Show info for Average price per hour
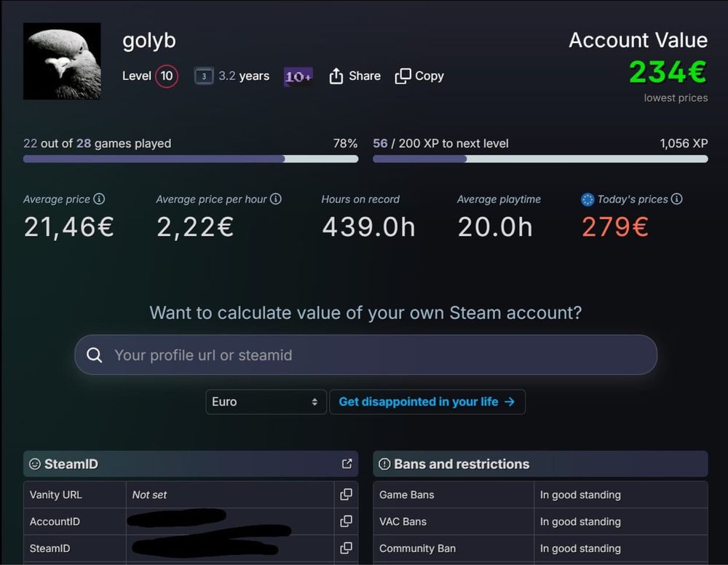The image size is (728, 565). (x=276, y=199)
